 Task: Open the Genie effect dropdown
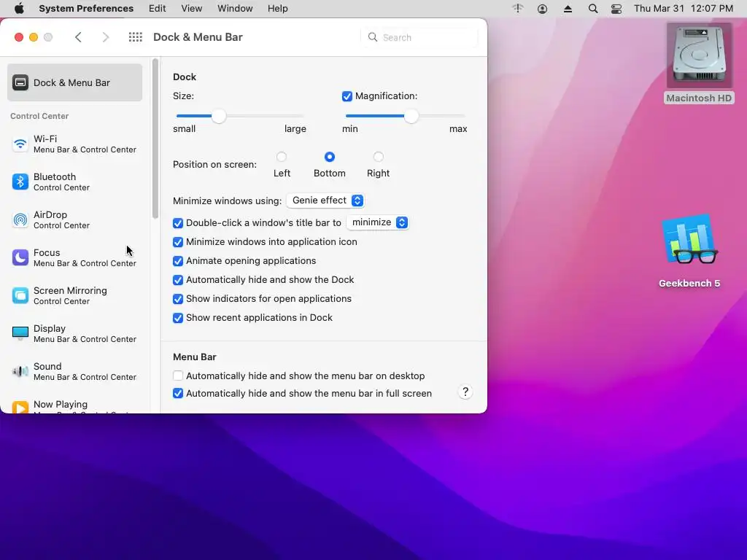pos(325,201)
